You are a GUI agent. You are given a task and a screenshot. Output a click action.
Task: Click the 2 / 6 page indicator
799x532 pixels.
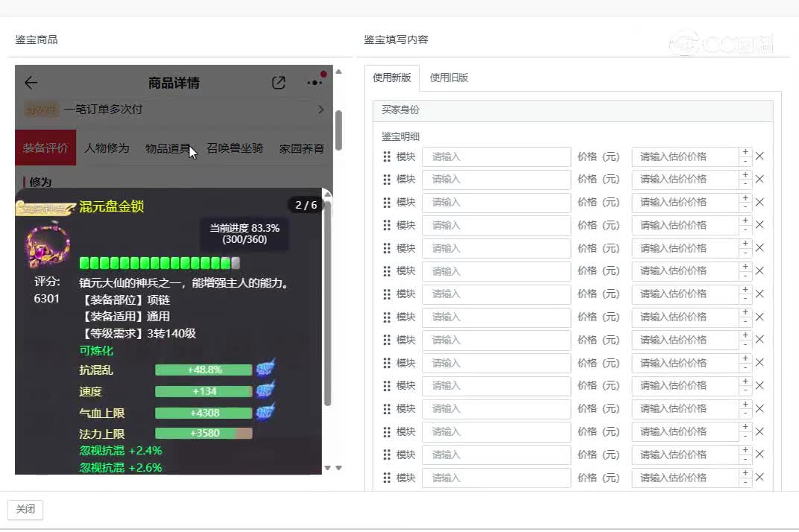(x=306, y=205)
